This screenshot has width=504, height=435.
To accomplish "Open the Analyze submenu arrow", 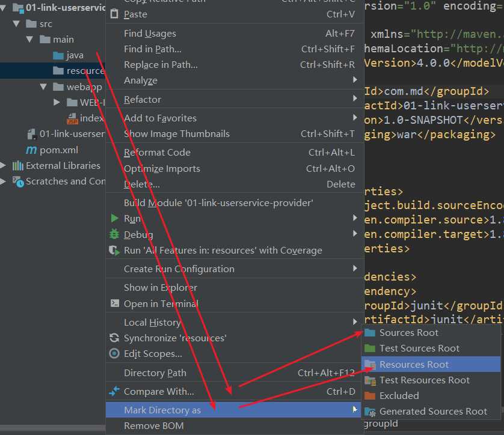I will (355, 80).
